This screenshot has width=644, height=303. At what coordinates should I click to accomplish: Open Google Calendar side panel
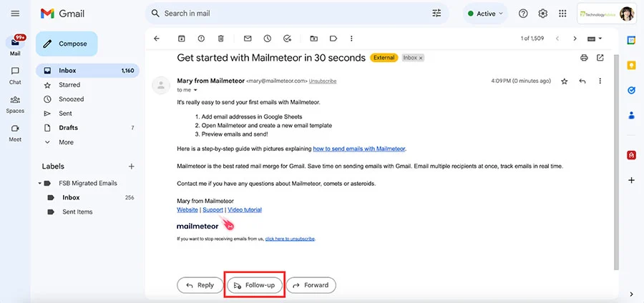click(631, 40)
